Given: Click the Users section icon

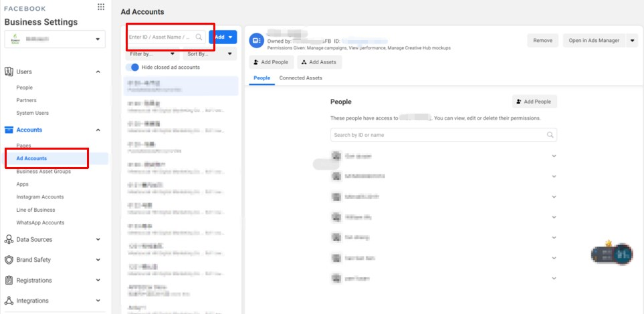Looking at the screenshot, I should pyautogui.click(x=9, y=71).
